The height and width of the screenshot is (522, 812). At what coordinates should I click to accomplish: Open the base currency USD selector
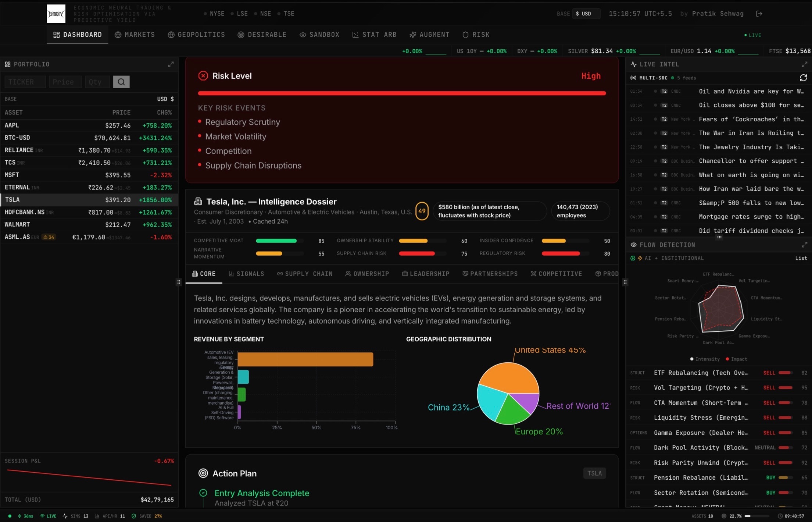click(x=586, y=14)
